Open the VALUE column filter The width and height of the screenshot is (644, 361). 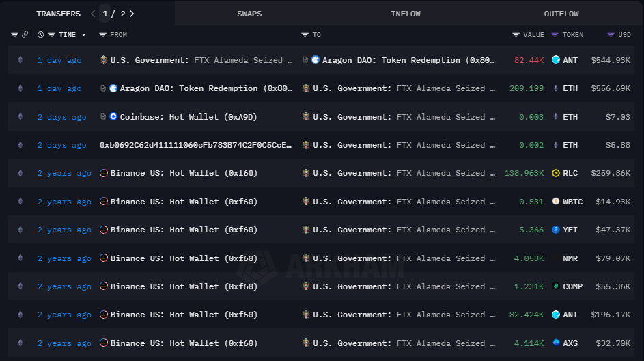coord(516,35)
